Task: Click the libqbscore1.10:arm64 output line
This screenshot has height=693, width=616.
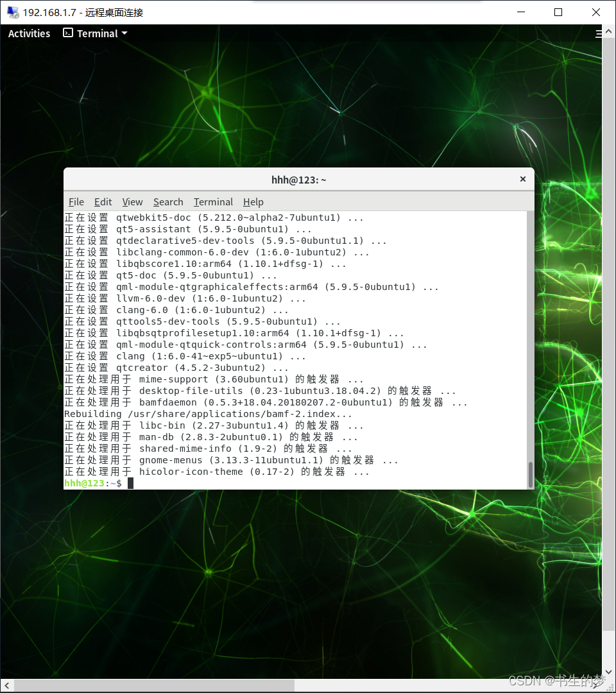Action: (205, 264)
